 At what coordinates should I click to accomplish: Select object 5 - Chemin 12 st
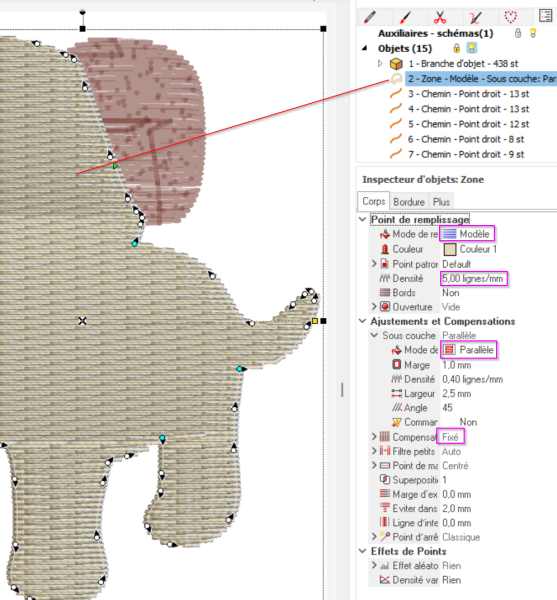pos(468,124)
